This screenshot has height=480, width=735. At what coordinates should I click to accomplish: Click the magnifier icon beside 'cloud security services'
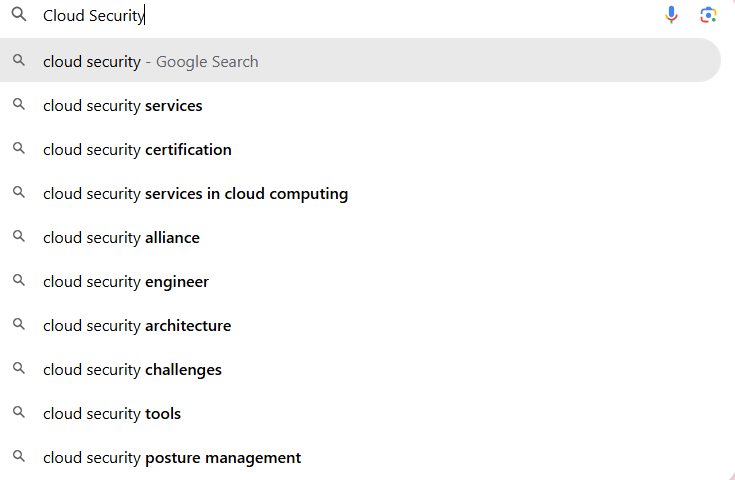pos(19,104)
